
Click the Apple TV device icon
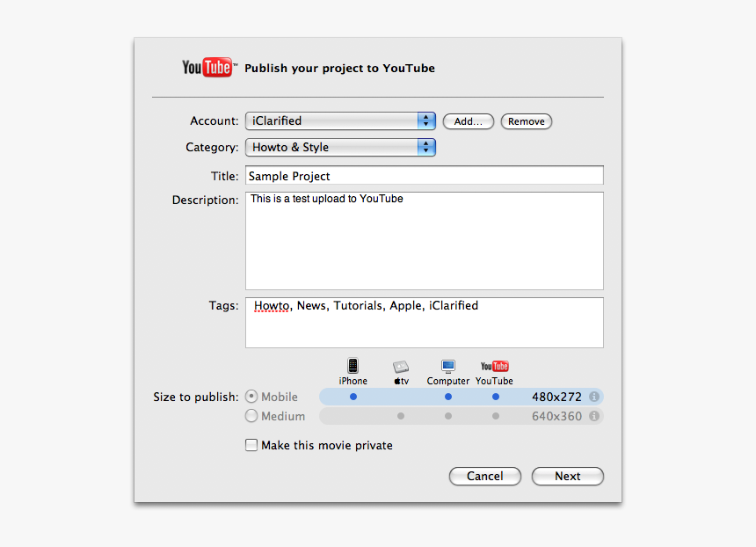[401, 369]
